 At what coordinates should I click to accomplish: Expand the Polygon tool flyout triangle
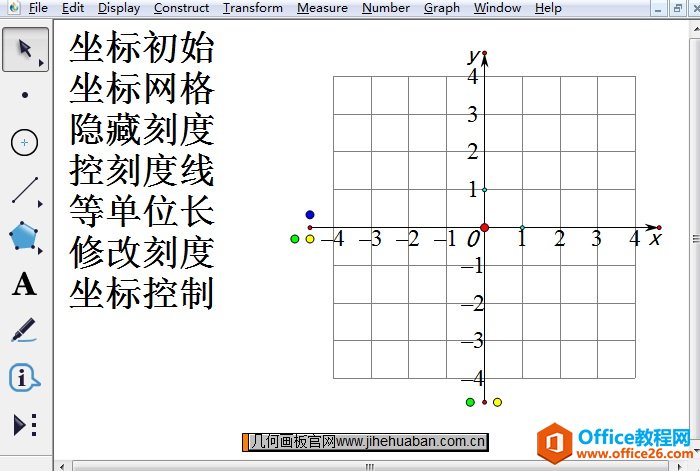coord(40,251)
